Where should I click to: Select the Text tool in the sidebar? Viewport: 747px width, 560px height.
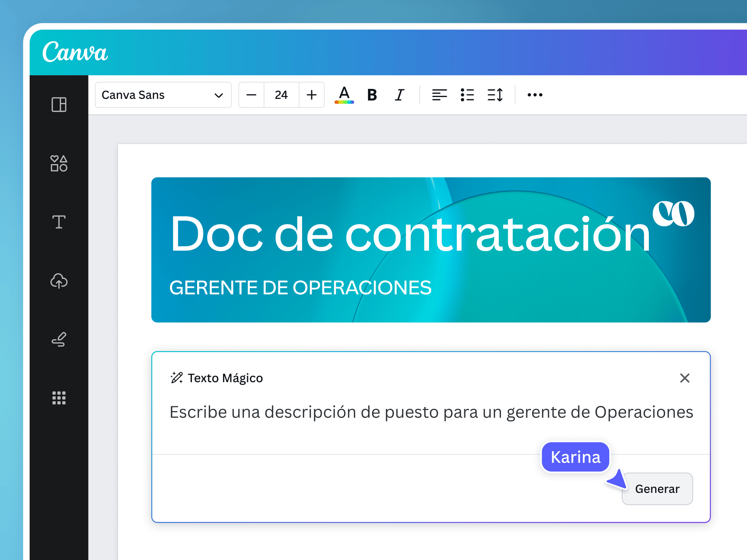(x=59, y=222)
